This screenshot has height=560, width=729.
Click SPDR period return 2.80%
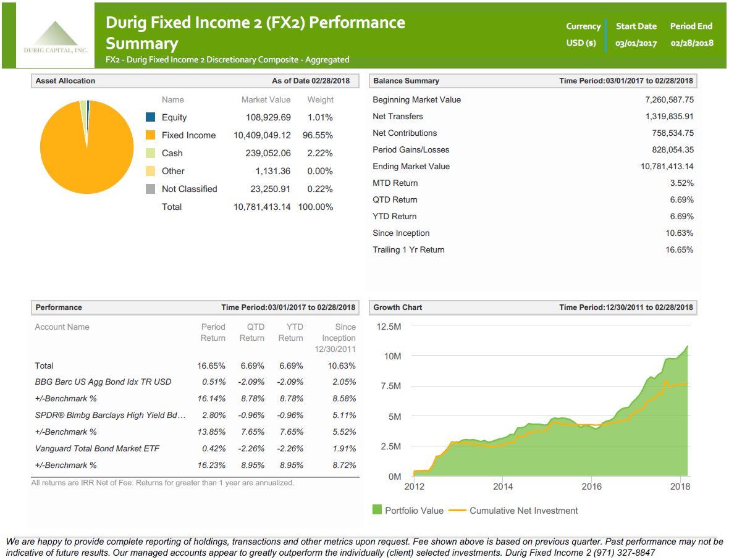pos(214,415)
